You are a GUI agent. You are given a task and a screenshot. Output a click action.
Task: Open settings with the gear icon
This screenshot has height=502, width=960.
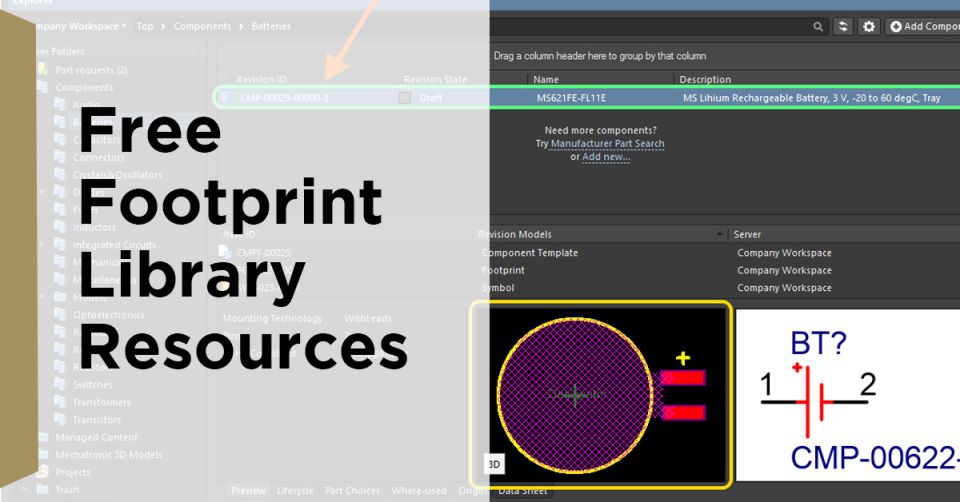(870, 26)
